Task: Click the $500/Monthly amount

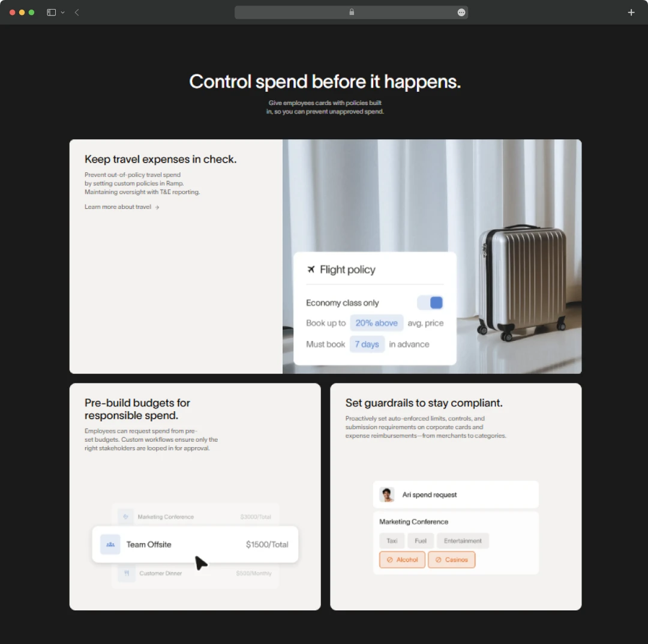Action: [254, 573]
